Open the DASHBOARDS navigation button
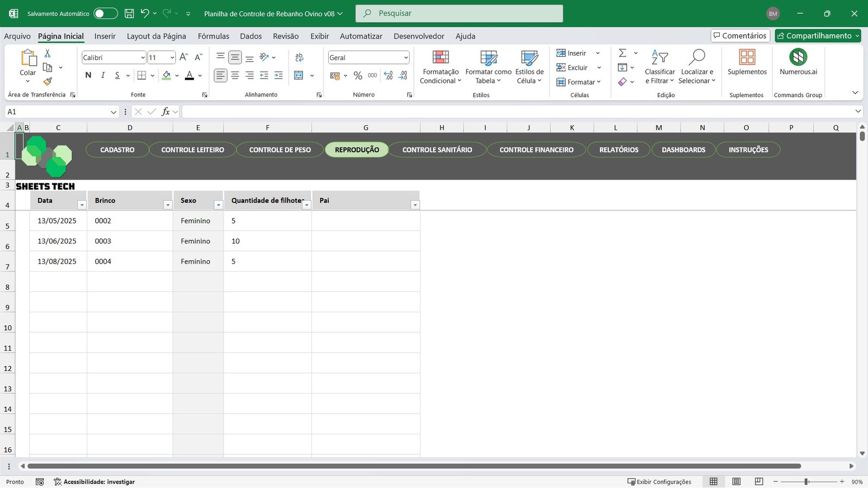Screen dimensions: 868x488 (x=684, y=150)
